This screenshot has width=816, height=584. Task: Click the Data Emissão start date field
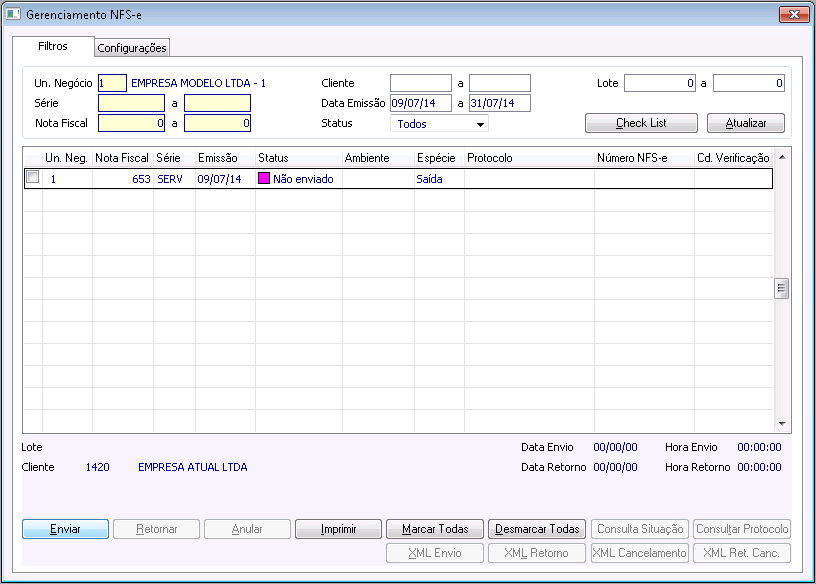420,103
